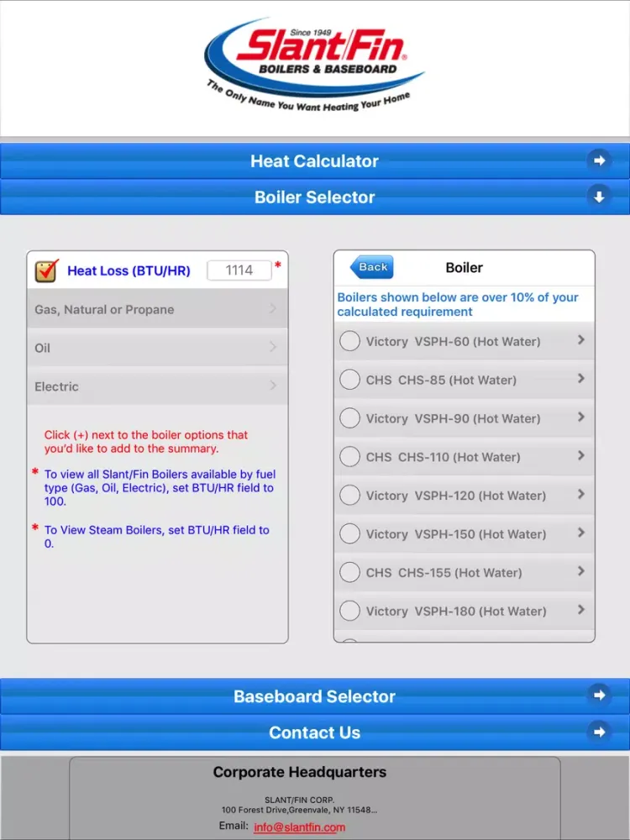Select Victory VSPH-180 radio button

coord(349,611)
